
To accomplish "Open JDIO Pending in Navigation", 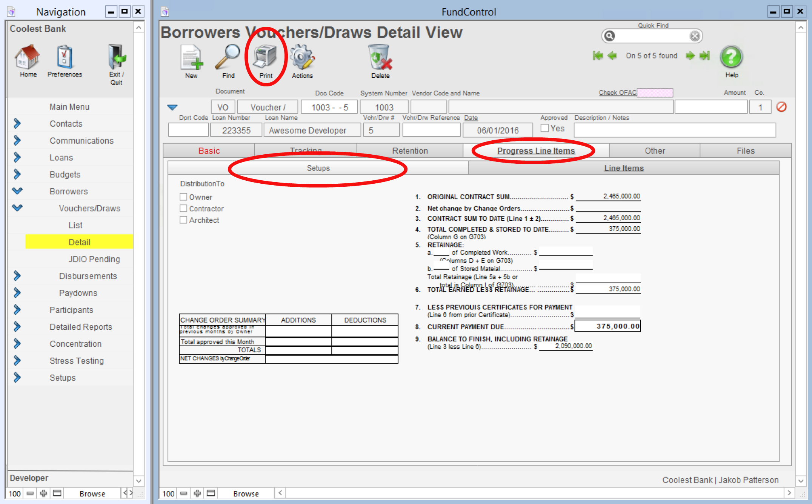I will (x=94, y=259).
